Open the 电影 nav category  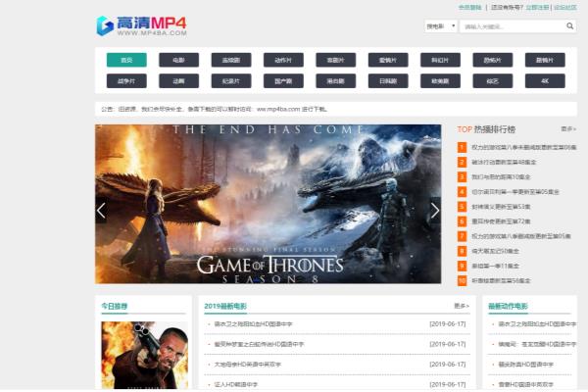179,60
